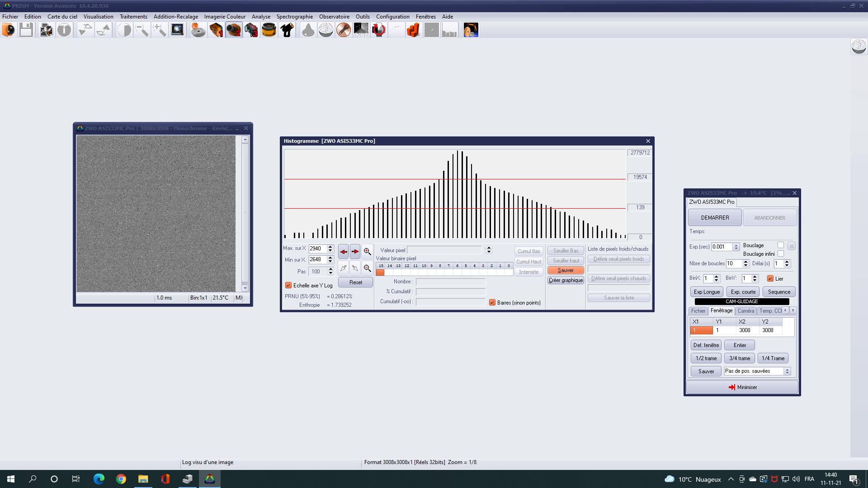Screen dimensions: 868x488
Task: Switch to the Caméra tab
Action: (745, 311)
